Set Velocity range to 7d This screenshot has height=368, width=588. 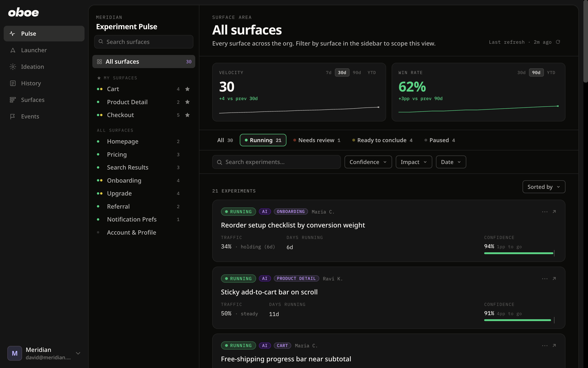[328, 72]
